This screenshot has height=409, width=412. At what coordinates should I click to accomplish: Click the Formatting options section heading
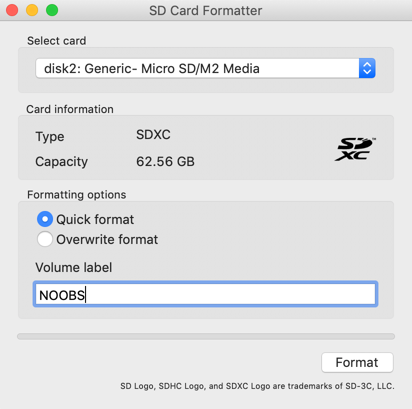pos(77,194)
